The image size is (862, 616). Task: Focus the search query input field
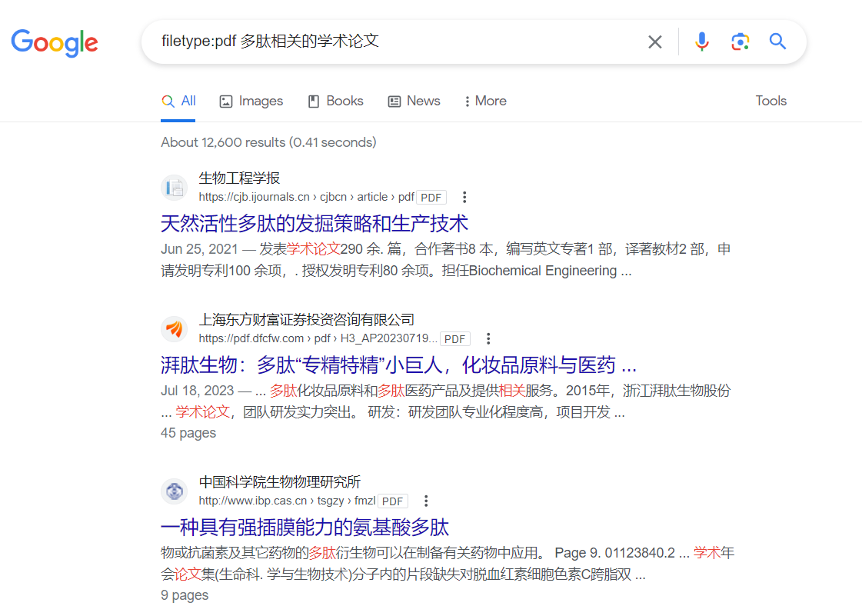click(x=396, y=42)
